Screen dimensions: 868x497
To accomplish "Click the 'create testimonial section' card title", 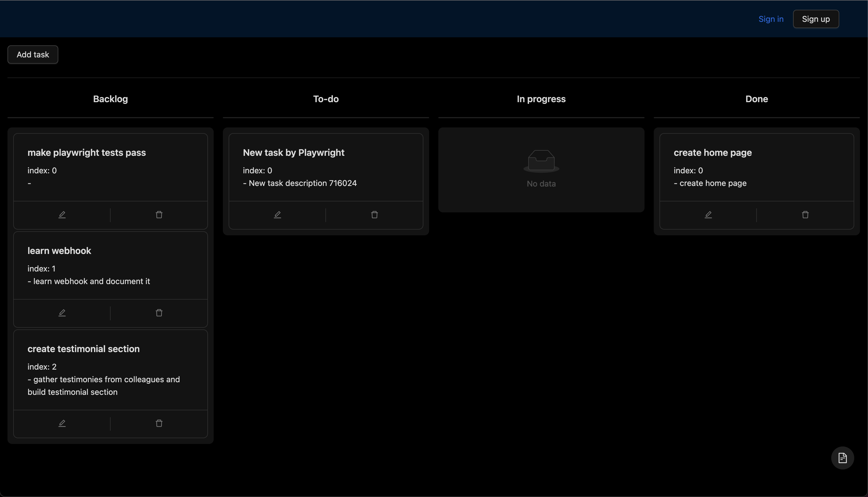I will click(83, 349).
